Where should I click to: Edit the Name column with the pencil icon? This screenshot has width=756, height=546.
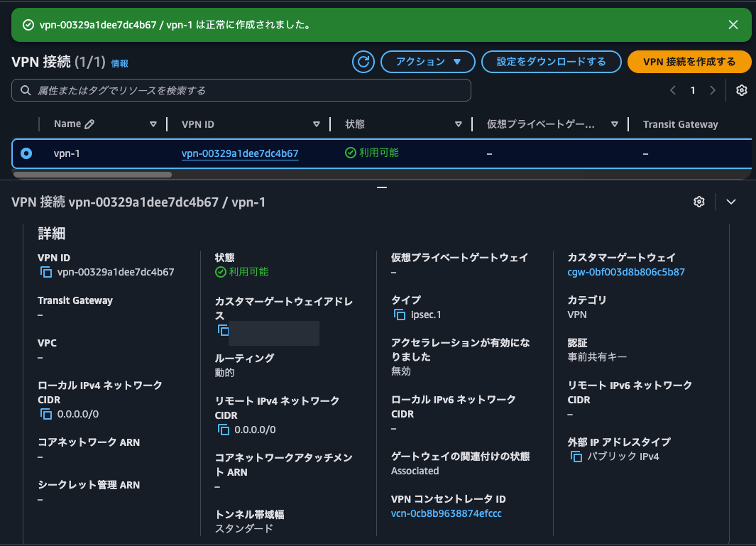pos(88,124)
